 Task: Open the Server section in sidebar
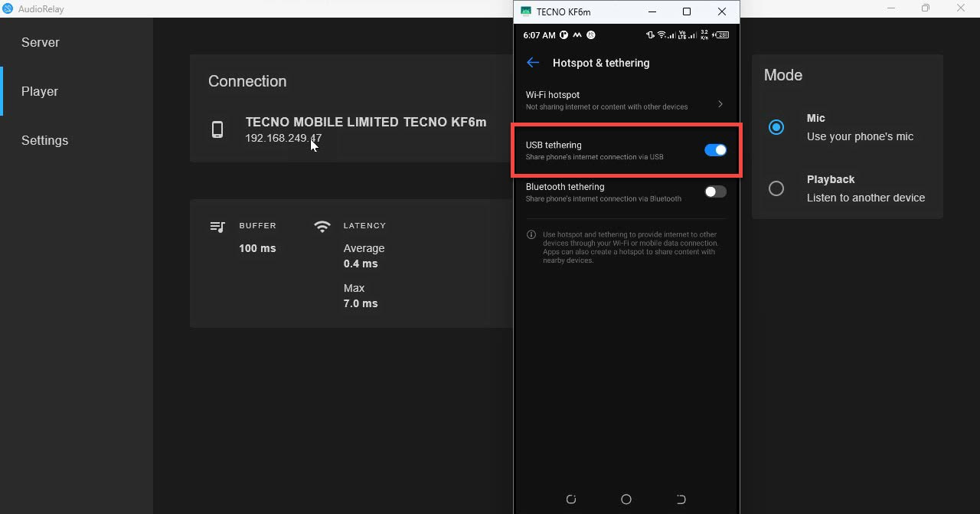point(77,42)
